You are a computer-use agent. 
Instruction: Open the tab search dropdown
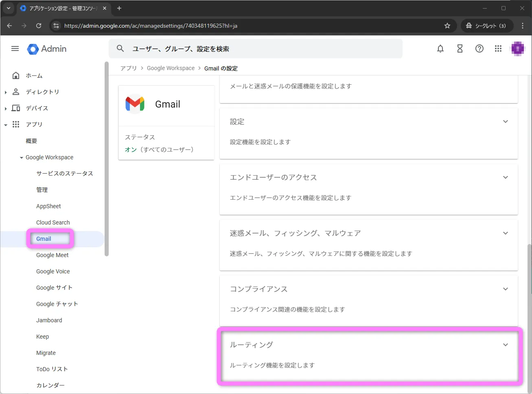(9, 8)
